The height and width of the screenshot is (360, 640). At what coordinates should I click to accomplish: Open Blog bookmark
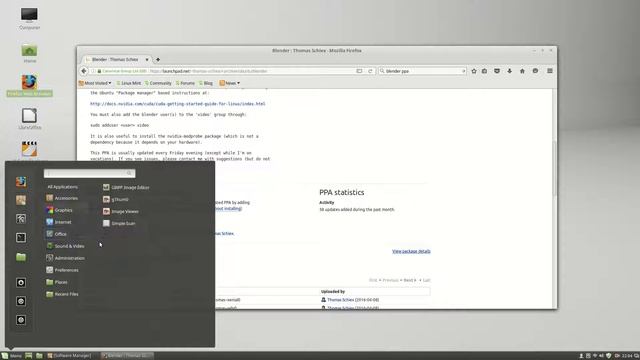(206, 83)
